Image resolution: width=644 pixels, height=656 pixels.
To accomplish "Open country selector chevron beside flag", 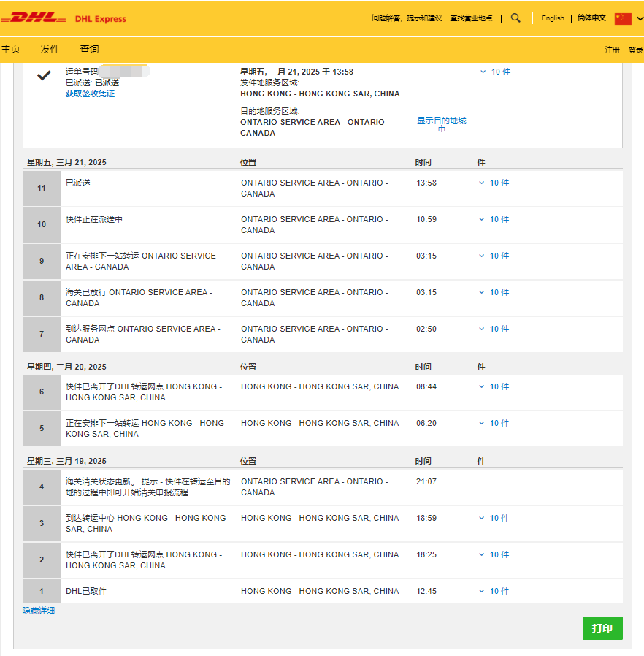I will click(640, 18).
